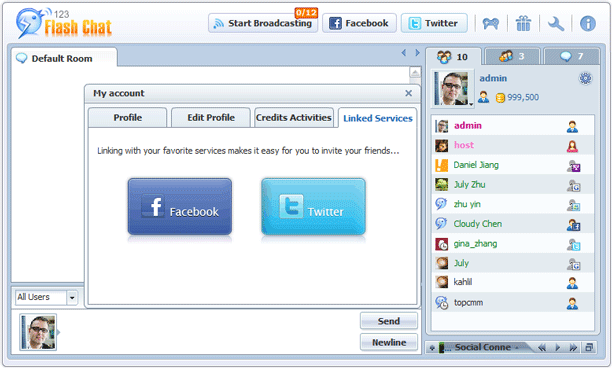Open the Credits Activities tab

(294, 117)
